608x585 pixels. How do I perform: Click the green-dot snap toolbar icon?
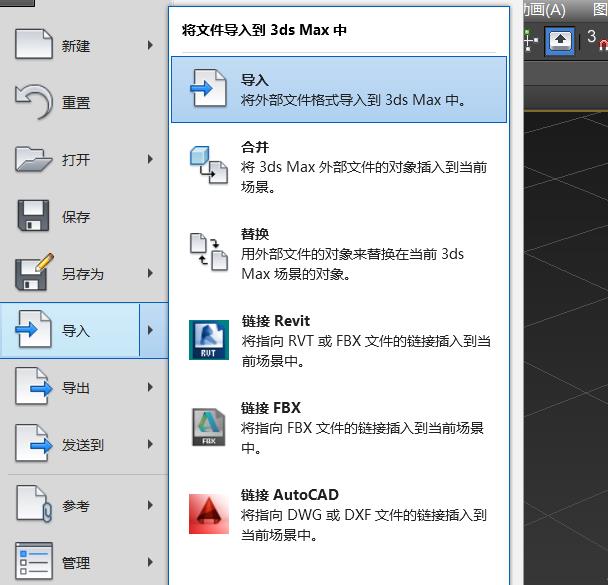(530, 40)
